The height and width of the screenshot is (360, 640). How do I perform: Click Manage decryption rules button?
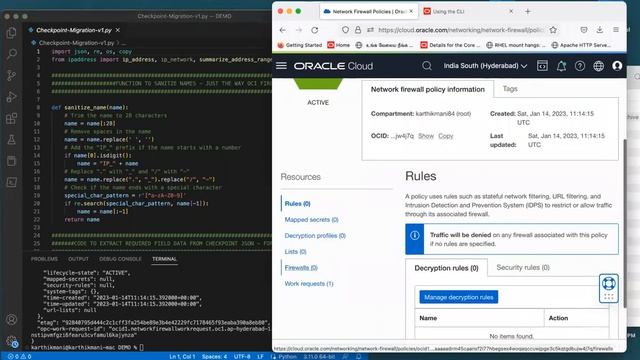[x=459, y=297]
